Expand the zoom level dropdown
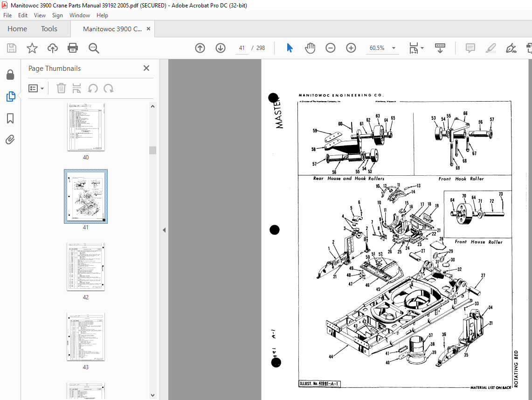 click(x=394, y=48)
